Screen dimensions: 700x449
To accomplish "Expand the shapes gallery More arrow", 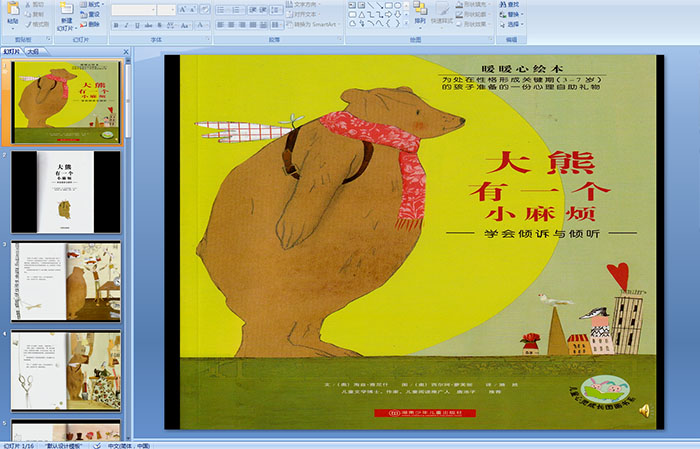I will 406,23.
